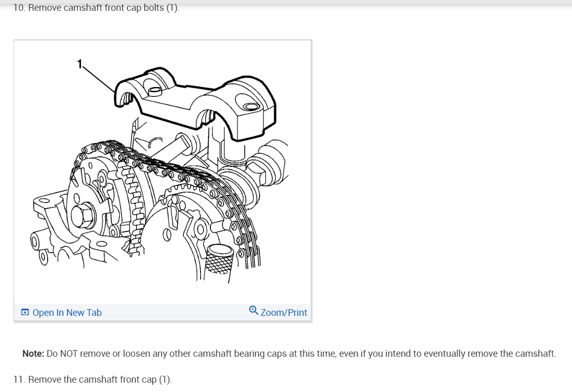Click the Open In New Tab icon
The height and width of the screenshot is (392, 572).
(x=25, y=312)
